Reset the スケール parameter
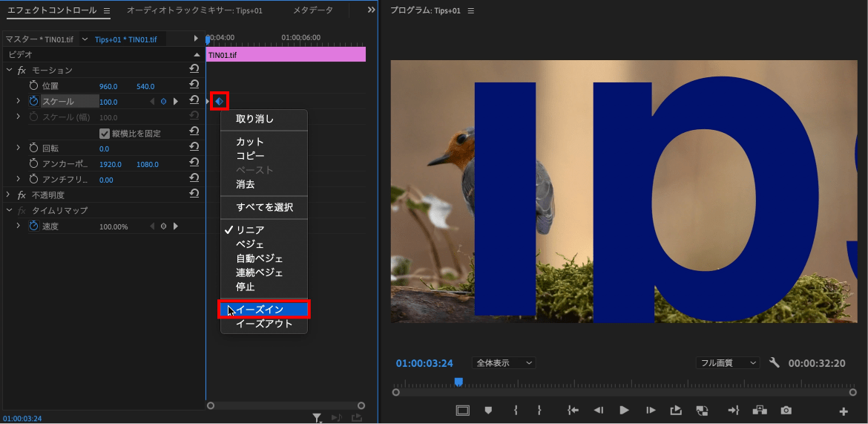This screenshot has width=868, height=424. [x=194, y=100]
